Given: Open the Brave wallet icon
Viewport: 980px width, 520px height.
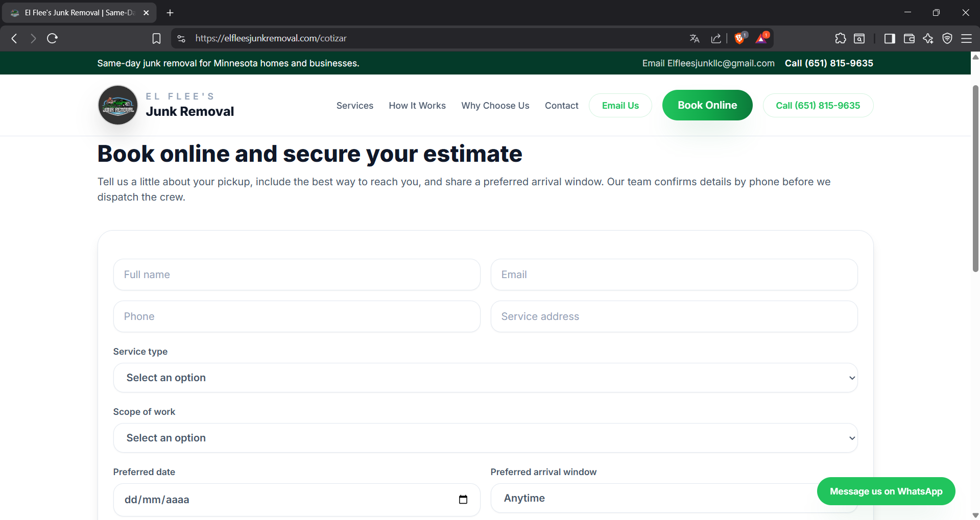Looking at the screenshot, I should [909, 38].
